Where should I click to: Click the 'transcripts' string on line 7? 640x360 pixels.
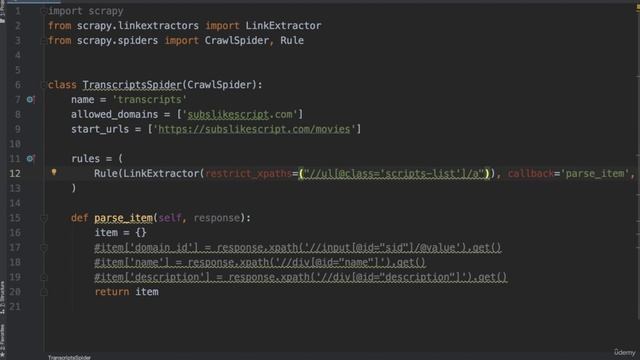[x=149, y=100]
